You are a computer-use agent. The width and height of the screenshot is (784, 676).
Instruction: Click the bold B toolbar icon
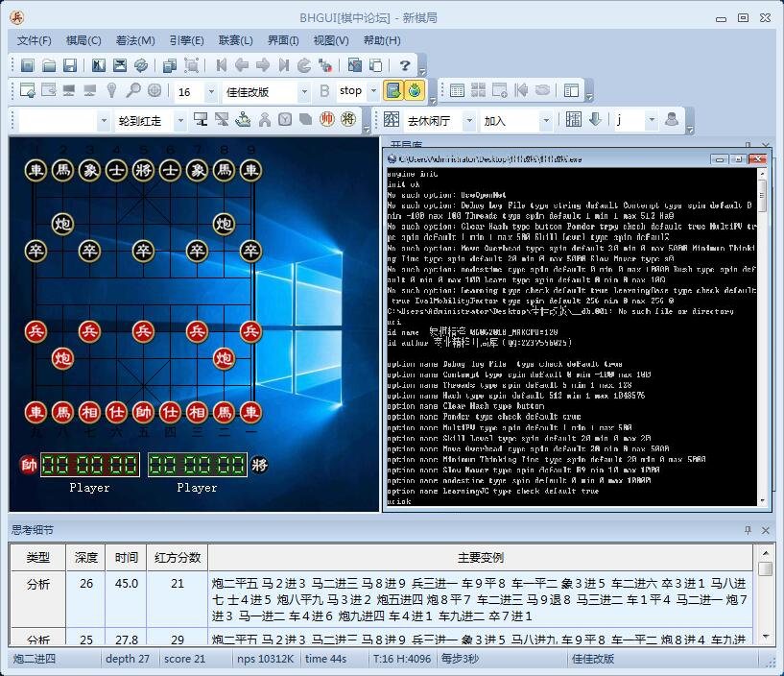pos(324,91)
